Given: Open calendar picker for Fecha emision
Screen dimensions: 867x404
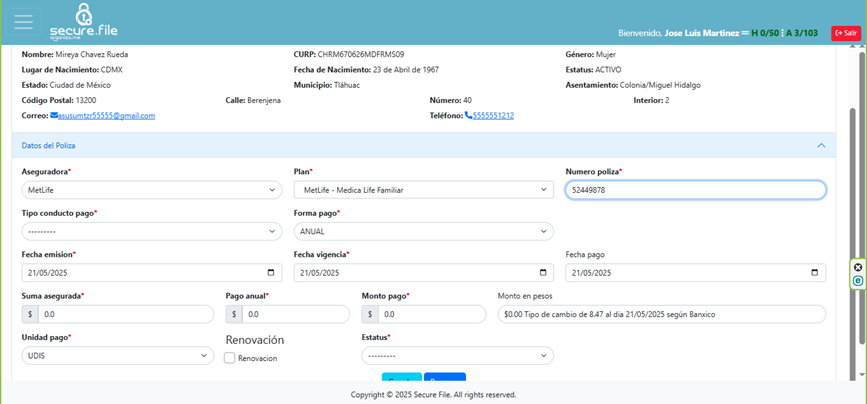Looking at the screenshot, I should [273, 273].
